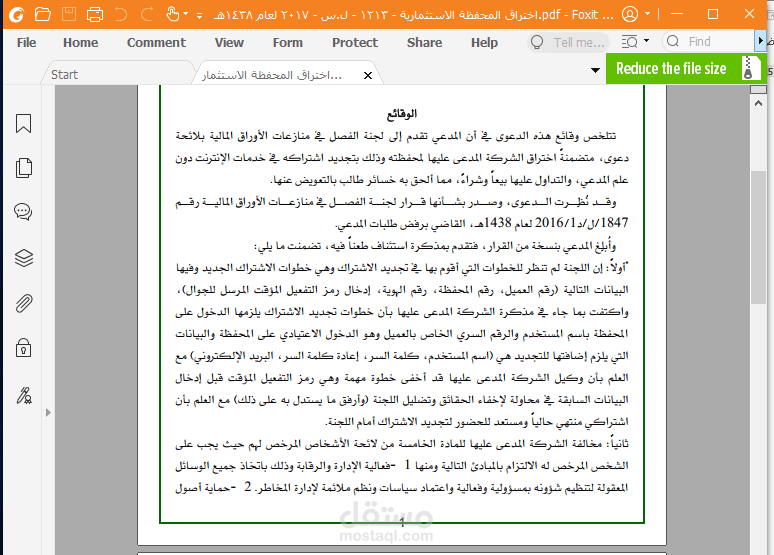The width and height of the screenshot is (774, 555).
Task: Open the Layers panel
Action: [x=24, y=258]
